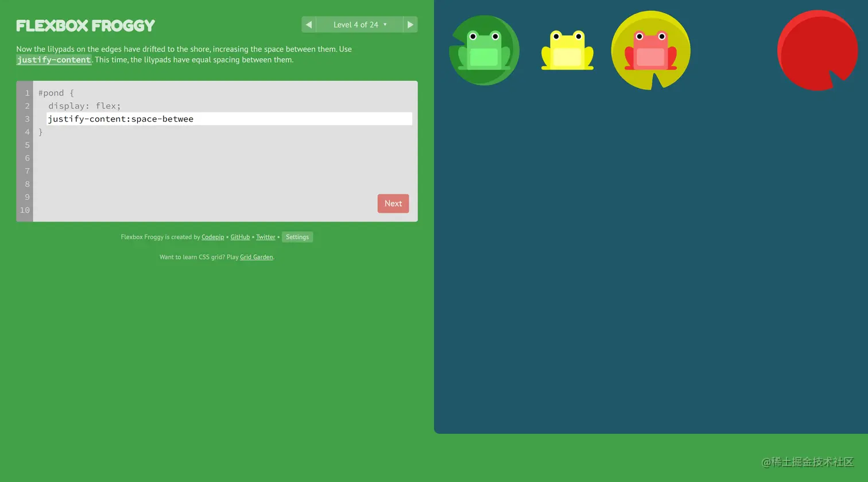Open the Codepip link
This screenshot has height=482, width=868.
[x=213, y=237]
